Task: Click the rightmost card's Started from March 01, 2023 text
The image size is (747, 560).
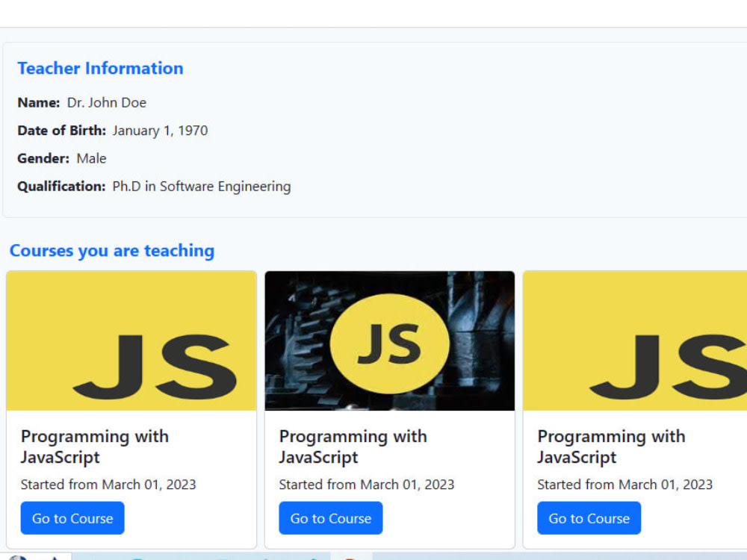Action: (624, 485)
